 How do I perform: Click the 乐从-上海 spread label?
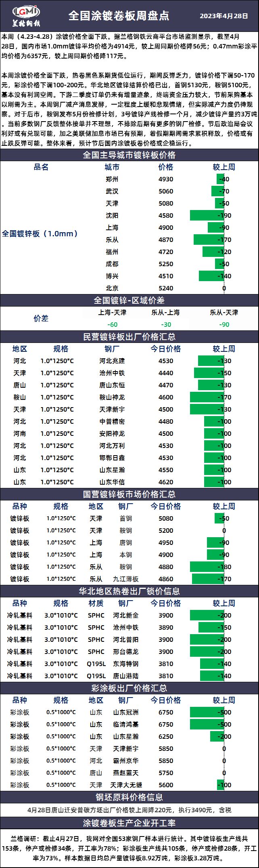coord(166,313)
